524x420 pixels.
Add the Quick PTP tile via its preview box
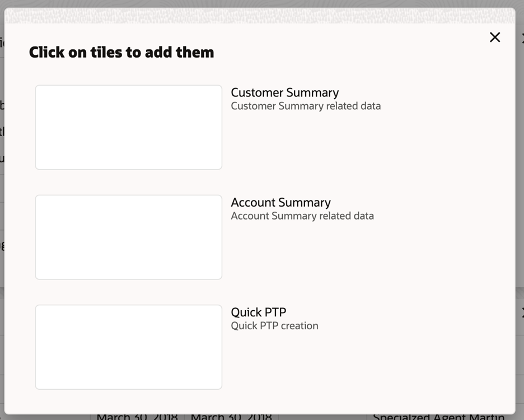click(x=129, y=347)
